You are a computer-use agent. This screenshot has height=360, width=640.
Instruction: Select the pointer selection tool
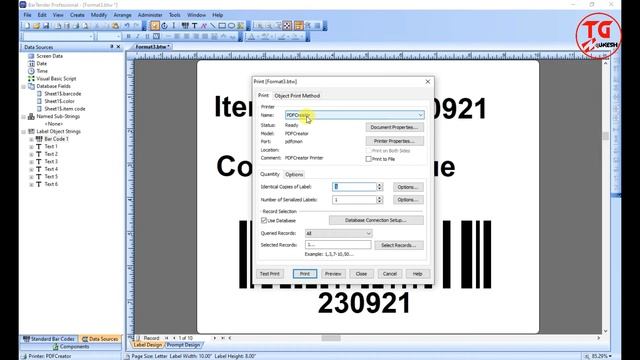tap(155, 26)
